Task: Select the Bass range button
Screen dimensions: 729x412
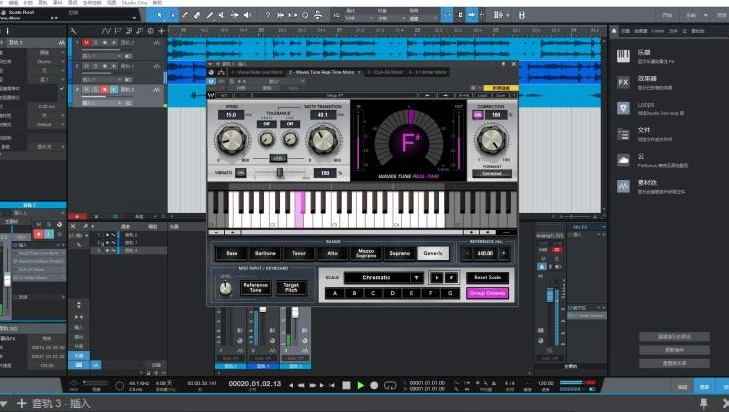Action: 232,253
